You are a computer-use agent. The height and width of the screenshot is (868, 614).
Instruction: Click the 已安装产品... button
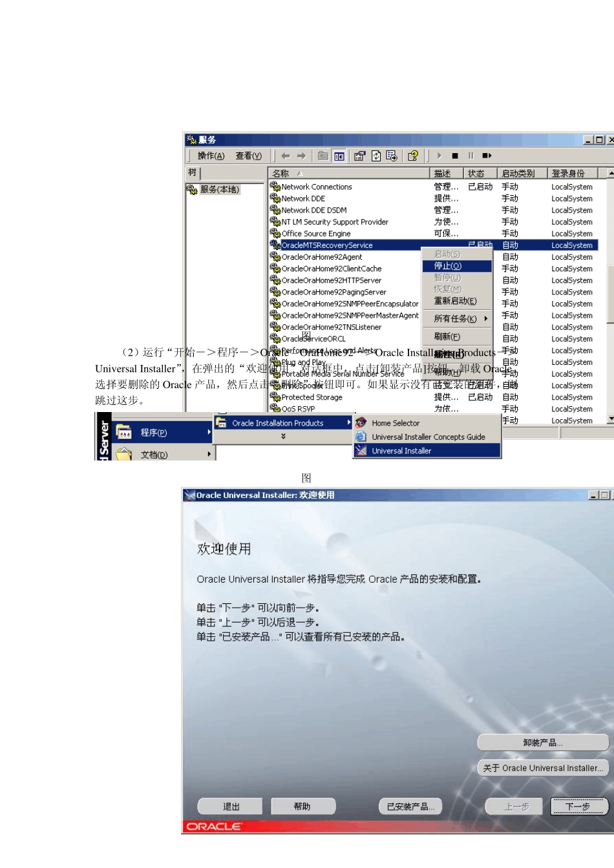click(410, 807)
